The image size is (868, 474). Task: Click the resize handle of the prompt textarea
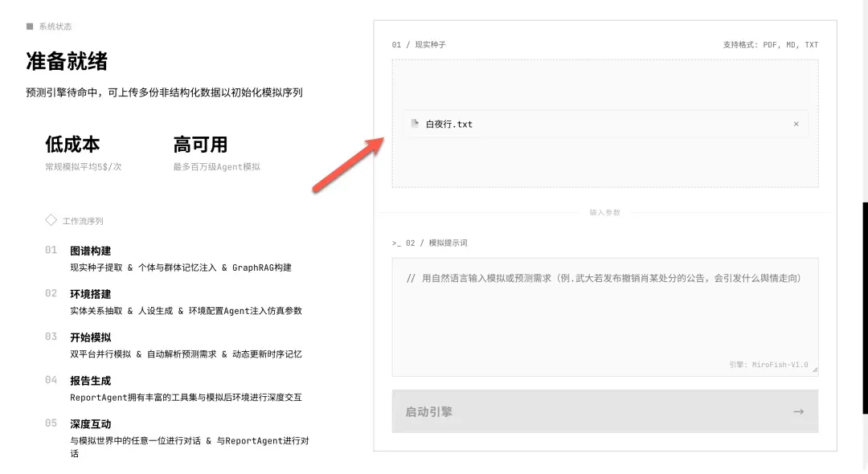pyautogui.click(x=814, y=370)
